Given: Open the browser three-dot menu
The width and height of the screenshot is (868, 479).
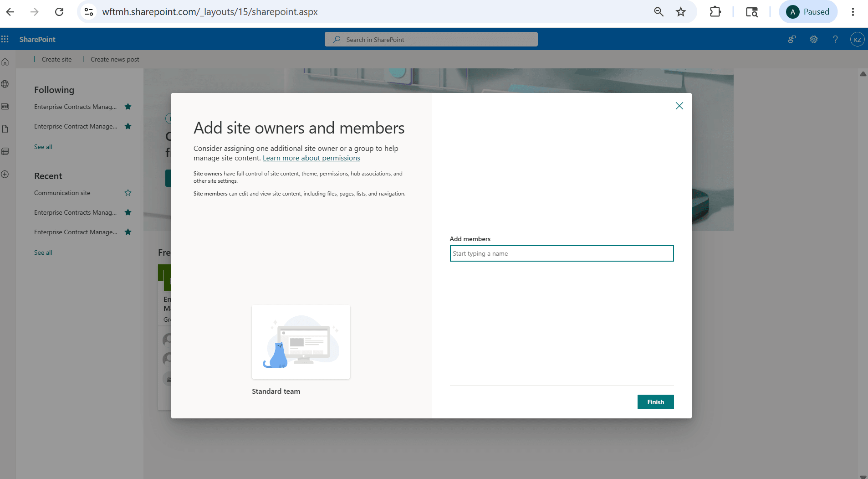Looking at the screenshot, I should point(853,12).
